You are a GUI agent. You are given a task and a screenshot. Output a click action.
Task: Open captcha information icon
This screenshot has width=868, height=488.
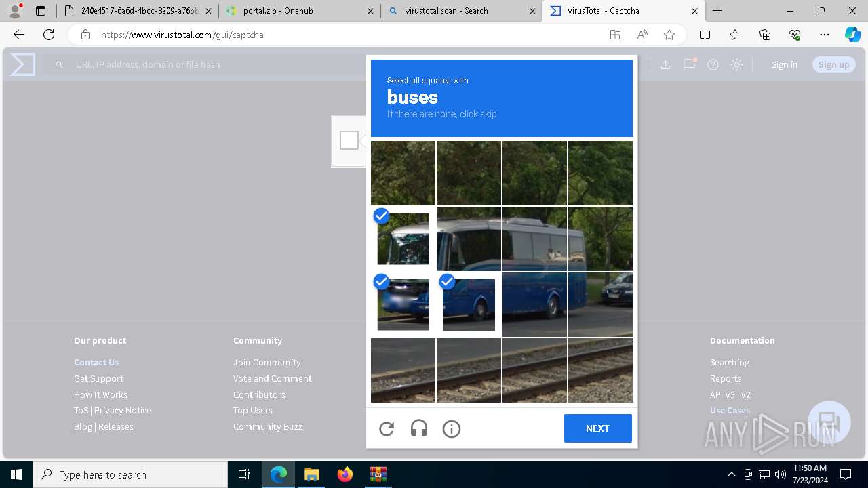point(452,428)
